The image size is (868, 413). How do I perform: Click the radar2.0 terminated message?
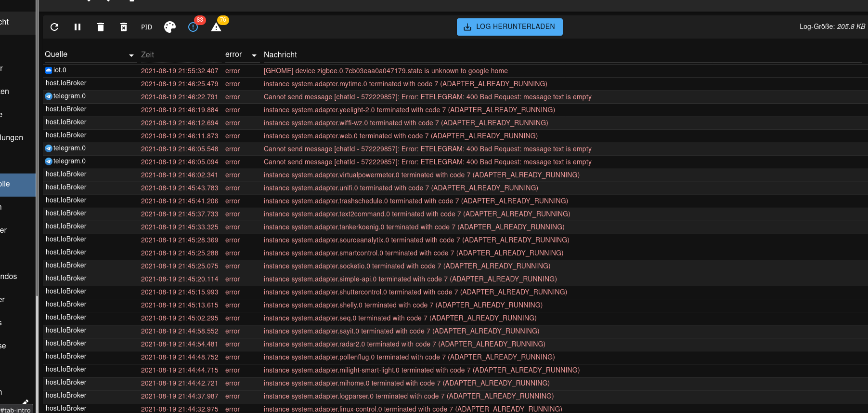[x=404, y=344]
